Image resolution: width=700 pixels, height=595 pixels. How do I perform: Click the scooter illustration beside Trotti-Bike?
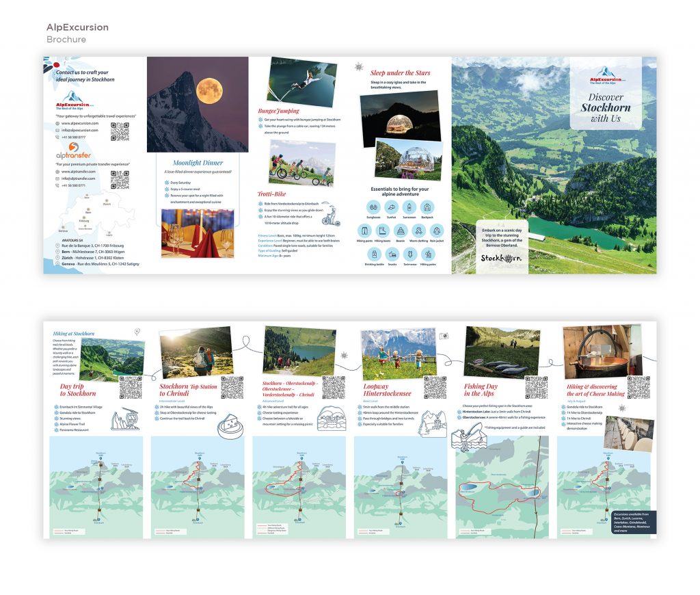(x=329, y=213)
